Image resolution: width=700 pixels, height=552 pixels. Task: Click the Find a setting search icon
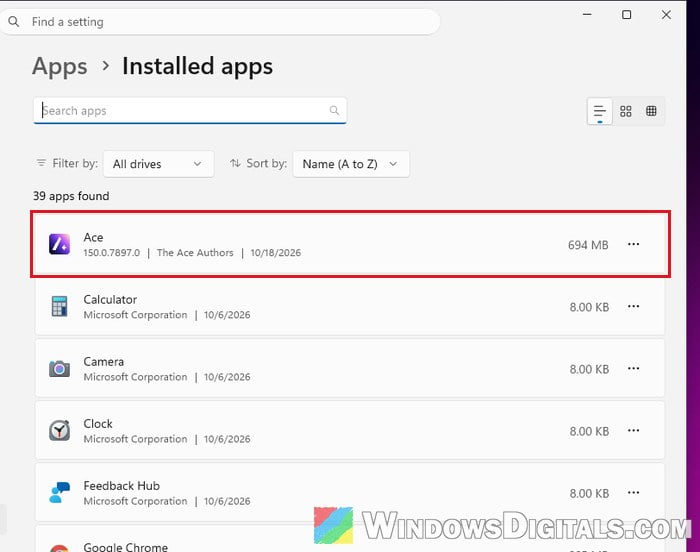[14, 21]
